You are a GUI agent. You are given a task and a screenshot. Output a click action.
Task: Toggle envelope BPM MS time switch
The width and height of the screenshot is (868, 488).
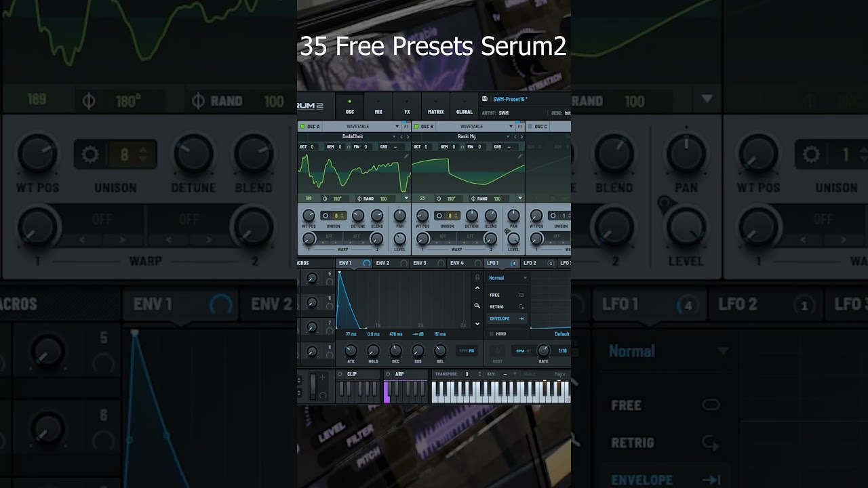click(467, 350)
